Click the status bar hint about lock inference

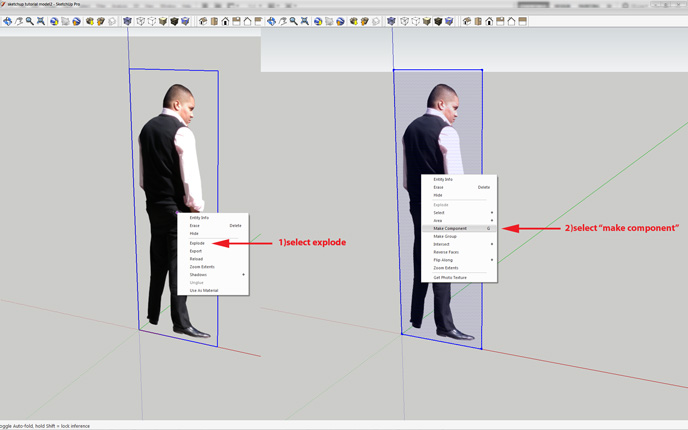[x=45, y=426]
